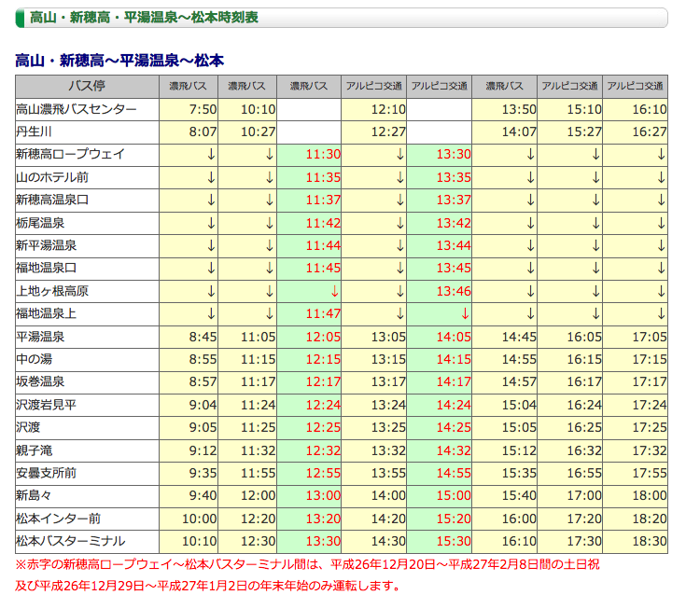Select the 松本バスターミナル stop label
Image resolution: width=700 pixels, height=609 pixels.
click(70, 541)
